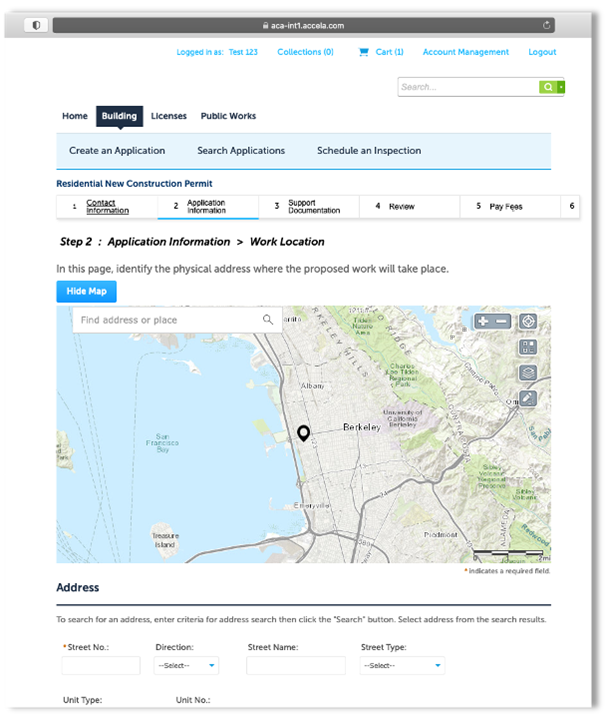Click the green site search button
This screenshot has width=610, height=719.
coord(547,87)
